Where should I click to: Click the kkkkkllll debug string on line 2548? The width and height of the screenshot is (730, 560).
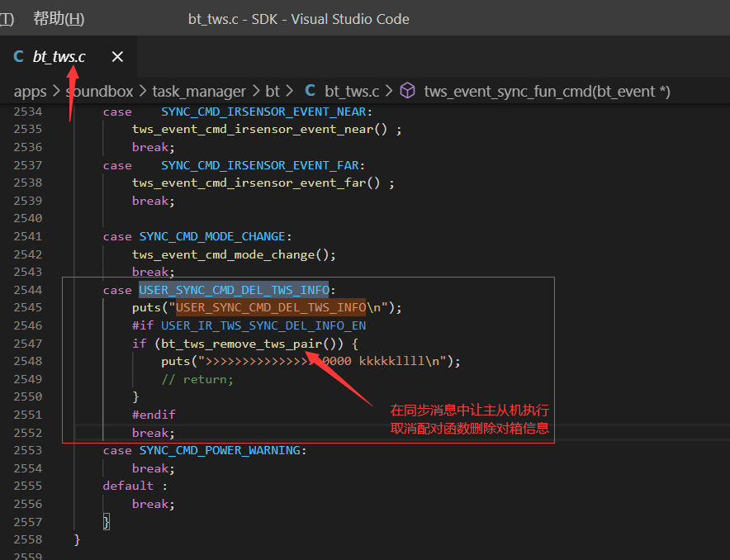tap(391, 361)
